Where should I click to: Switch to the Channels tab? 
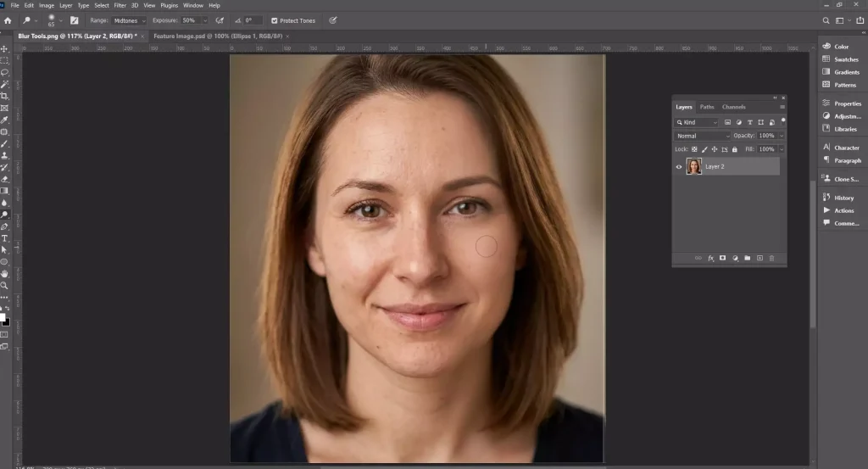click(733, 107)
